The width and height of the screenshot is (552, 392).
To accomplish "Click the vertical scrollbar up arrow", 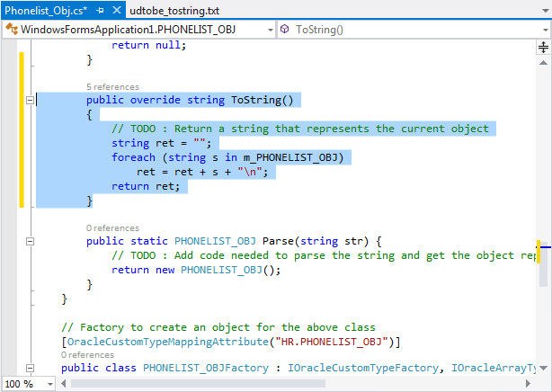I will tap(543, 63).
